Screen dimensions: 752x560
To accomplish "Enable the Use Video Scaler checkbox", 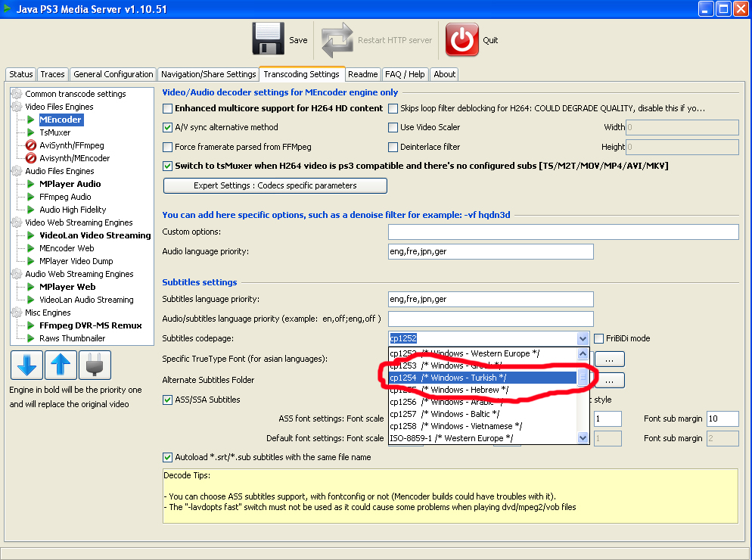I will tap(393, 127).
